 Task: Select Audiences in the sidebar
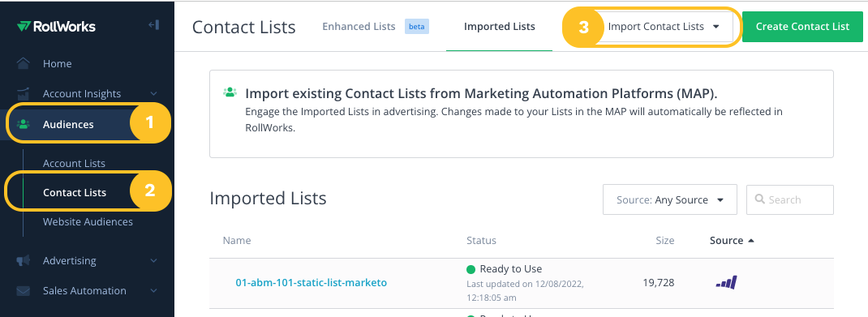coord(68,124)
